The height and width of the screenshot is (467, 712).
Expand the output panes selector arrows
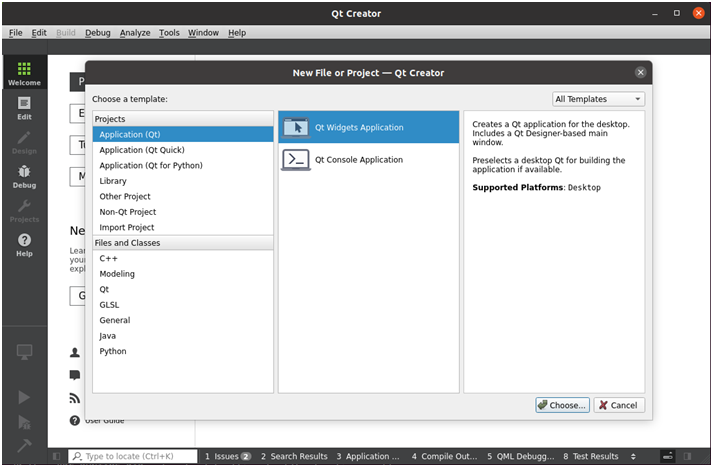click(x=633, y=456)
